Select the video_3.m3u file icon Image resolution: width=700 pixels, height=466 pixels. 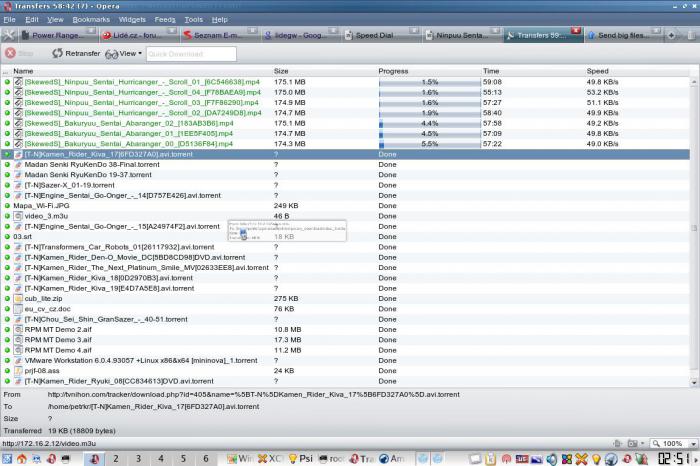tap(18, 216)
